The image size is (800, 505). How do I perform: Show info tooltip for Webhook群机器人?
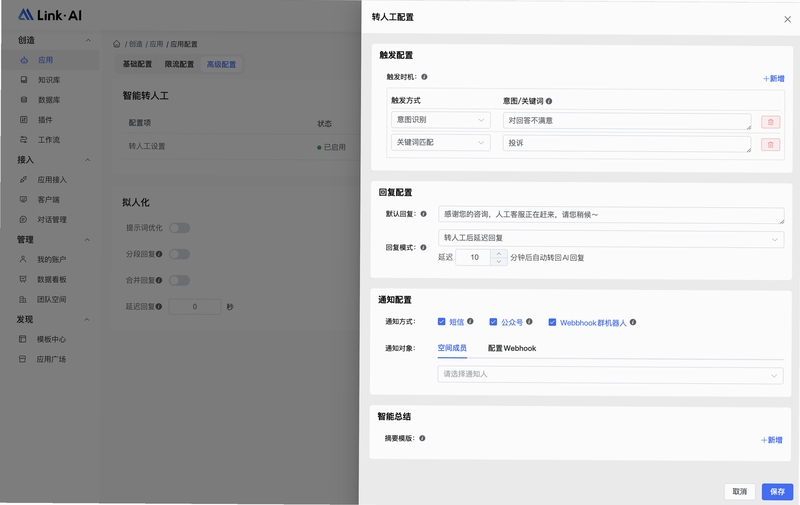click(633, 322)
